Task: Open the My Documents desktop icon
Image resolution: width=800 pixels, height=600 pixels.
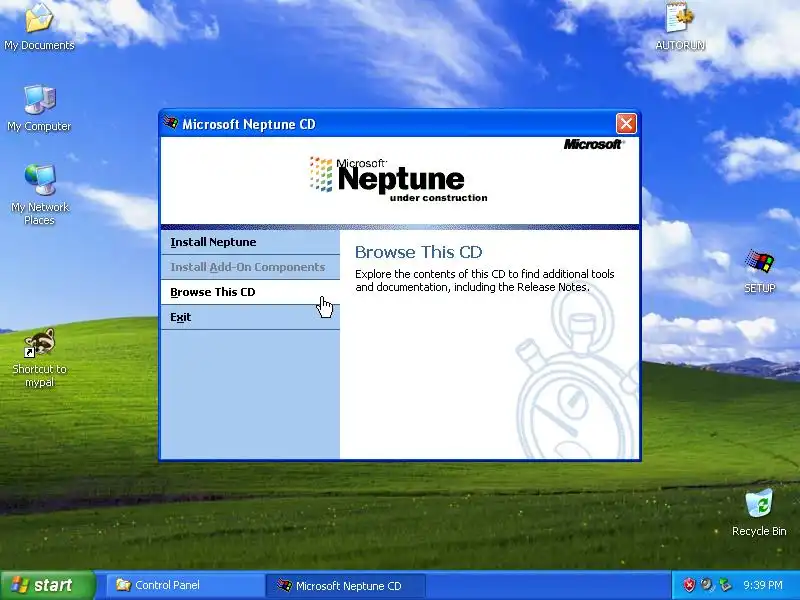Action: point(39,26)
